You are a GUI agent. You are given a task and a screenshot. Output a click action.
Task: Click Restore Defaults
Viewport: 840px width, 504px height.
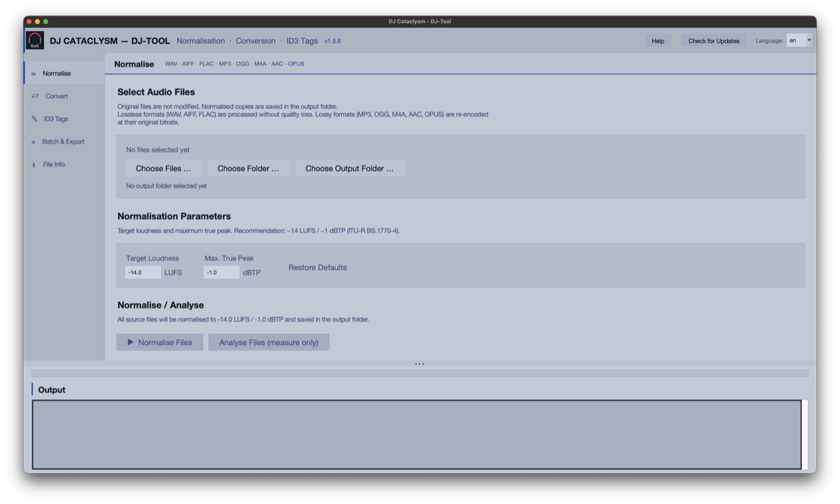tap(318, 268)
